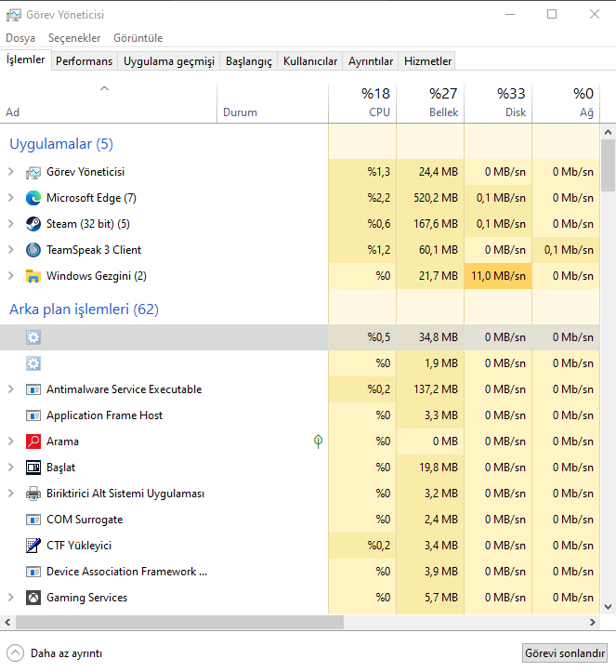Switch to the Performans tab
The width and height of the screenshot is (616, 672).
[84, 61]
